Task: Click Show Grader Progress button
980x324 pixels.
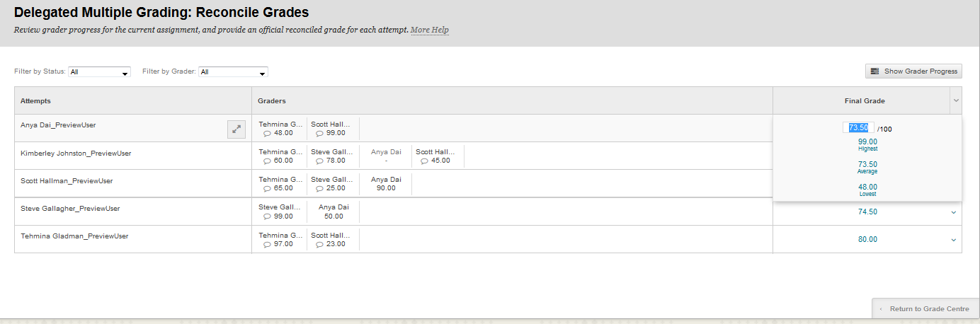Action: 913,71
